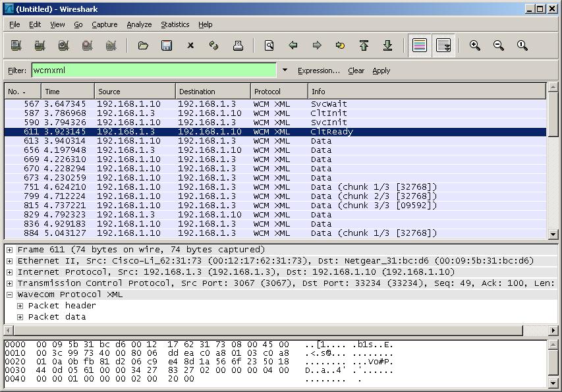Open the Help menu

pyautogui.click(x=206, y=24)
